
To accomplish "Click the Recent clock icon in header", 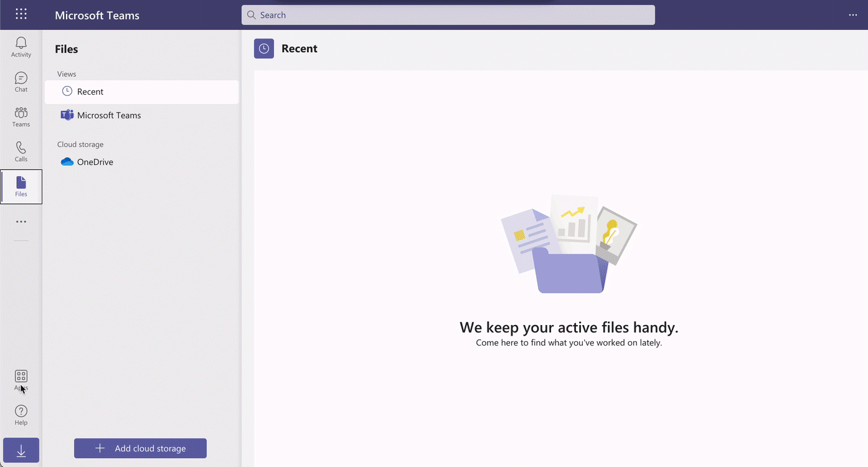I will point(264,49).
